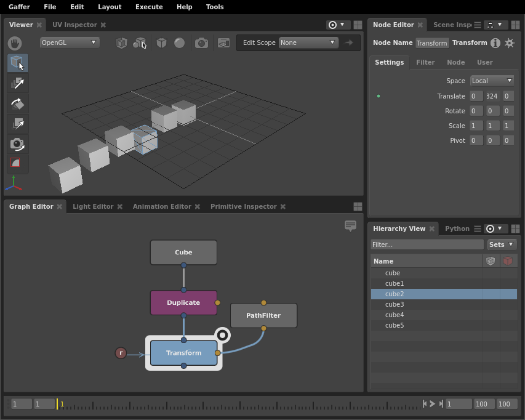Screen dimensions: 525x420
Task: Open the File menu
Action: (50, 7)
